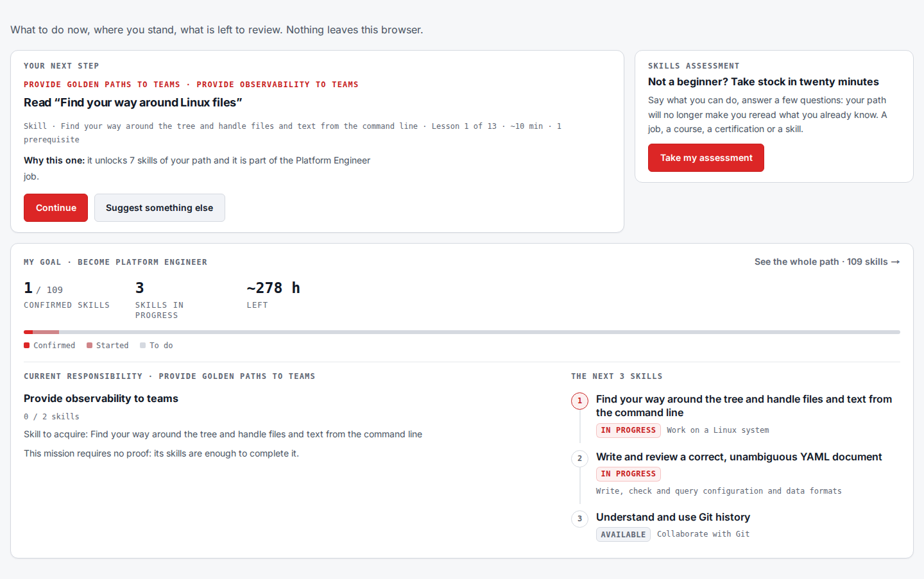
Task: Open Understand and use Git history skill
Action: (673, 517)
